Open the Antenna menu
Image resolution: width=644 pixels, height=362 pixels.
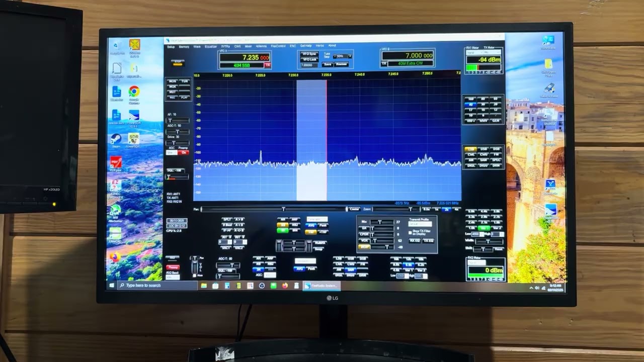[261, 46]
